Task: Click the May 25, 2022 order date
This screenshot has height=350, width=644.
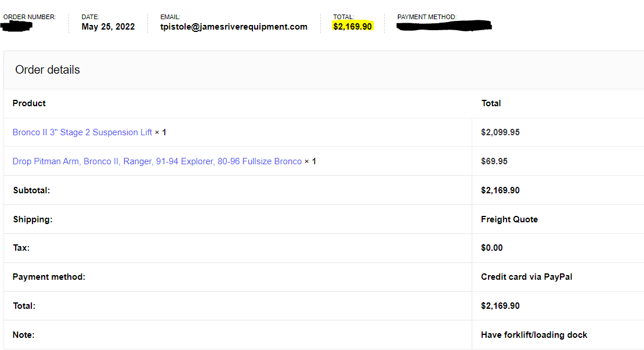Action: tap(108, 27)
